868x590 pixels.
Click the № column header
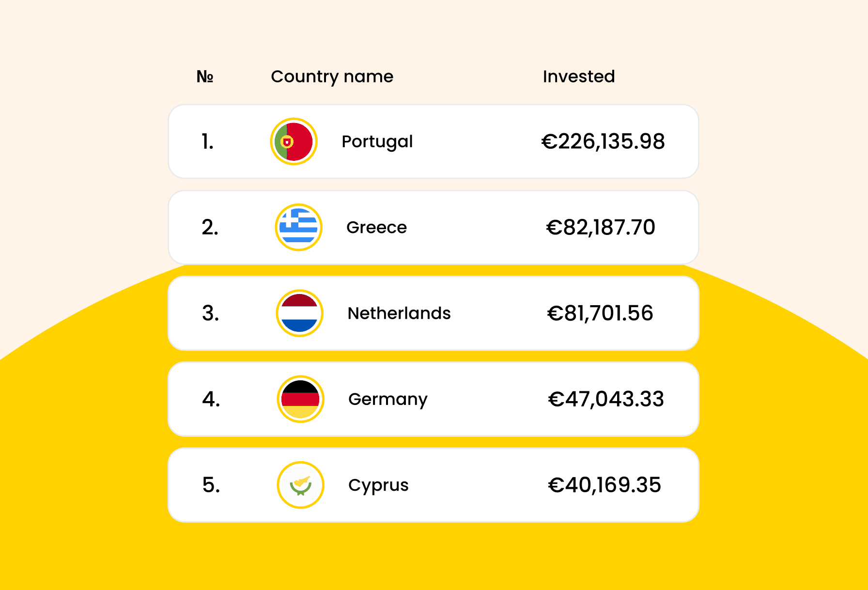[x=205, y=77]
